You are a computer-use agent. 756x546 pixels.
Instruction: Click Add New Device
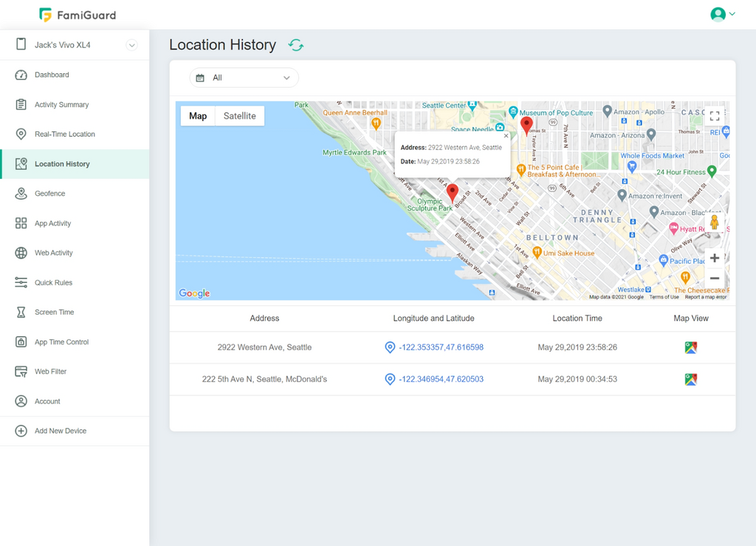[60, 431]
